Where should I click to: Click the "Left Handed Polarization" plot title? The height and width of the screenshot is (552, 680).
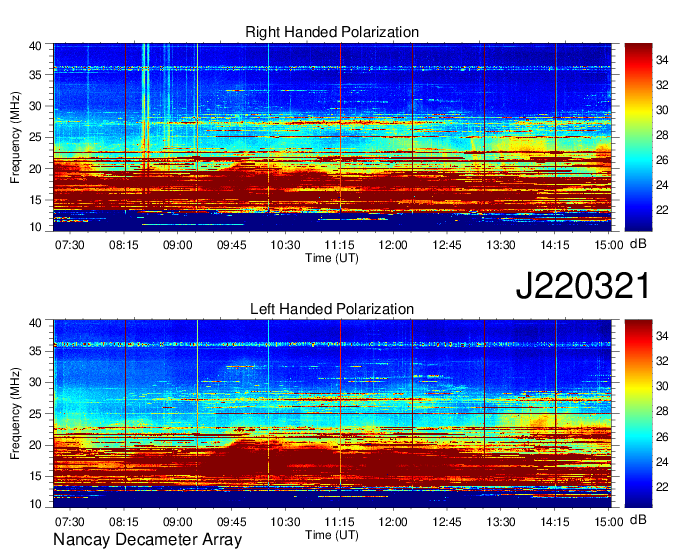point(332,309)
